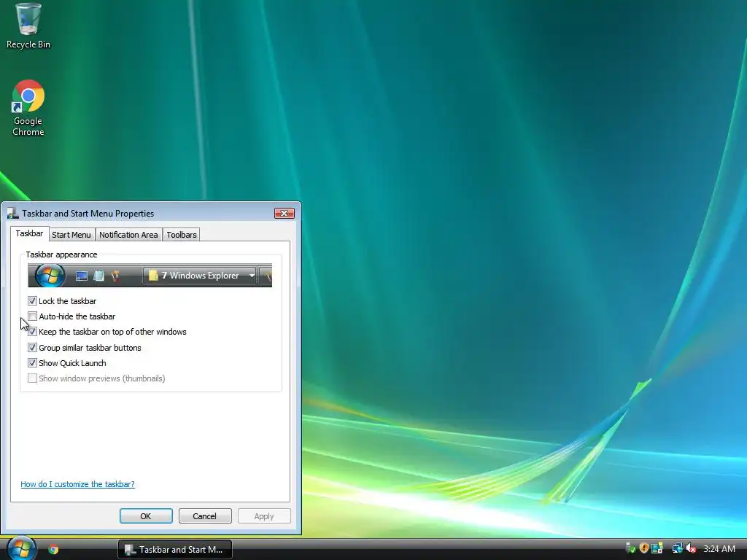Select the Taskbar tab
Image resolution: width=747 pixels, height=560 pixels.
tap(29, 233)
